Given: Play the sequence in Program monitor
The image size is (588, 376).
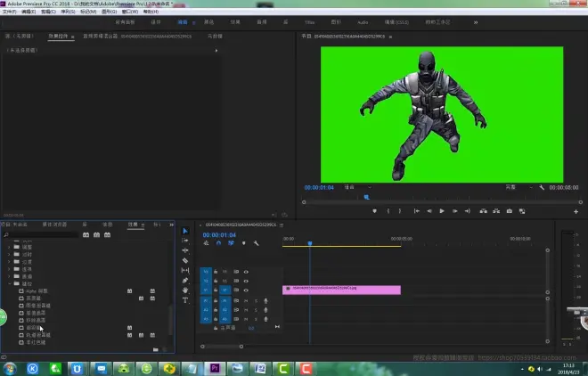Looking at the screenshot, I should 442,211.
